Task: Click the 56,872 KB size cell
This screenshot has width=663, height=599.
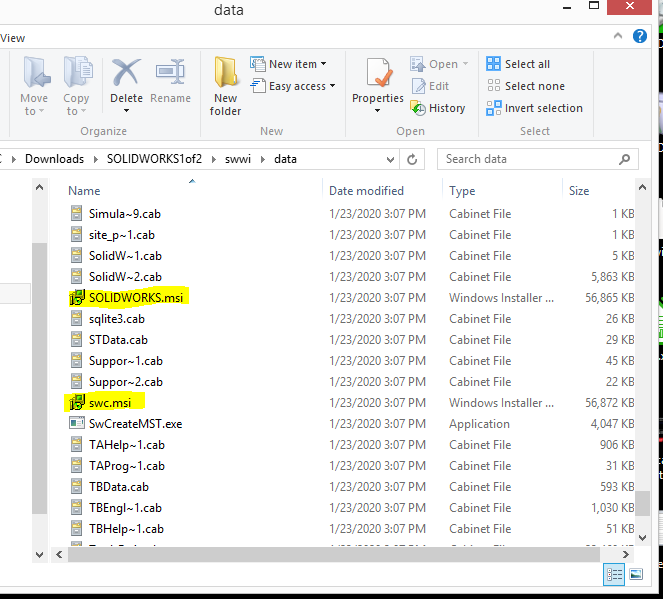Action: [609, 403]
